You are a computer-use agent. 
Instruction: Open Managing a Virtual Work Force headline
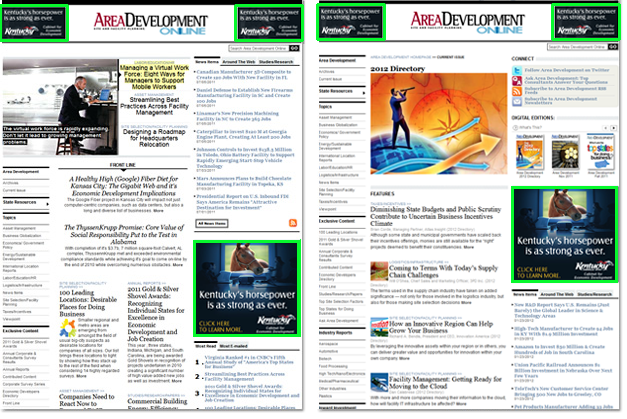coord(154,77)
